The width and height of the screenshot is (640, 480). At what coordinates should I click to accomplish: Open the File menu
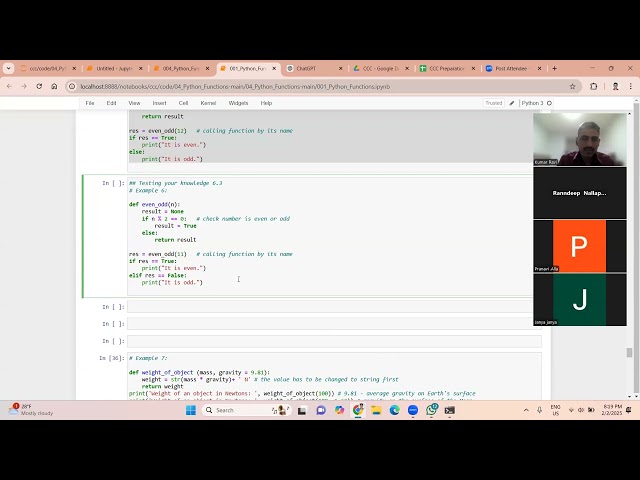click(90, 103)
